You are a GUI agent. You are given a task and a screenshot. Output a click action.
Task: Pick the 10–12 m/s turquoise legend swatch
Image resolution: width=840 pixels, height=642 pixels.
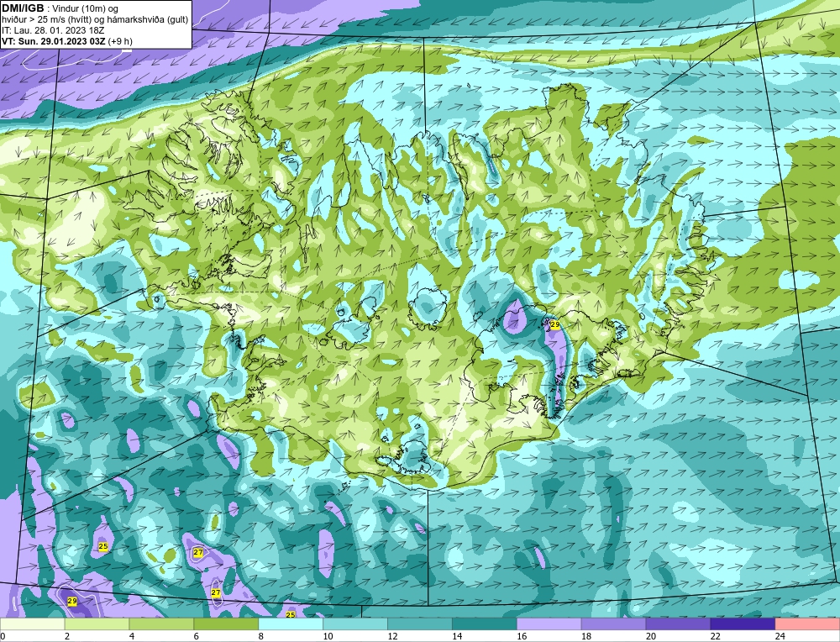(x=355, y=624)
